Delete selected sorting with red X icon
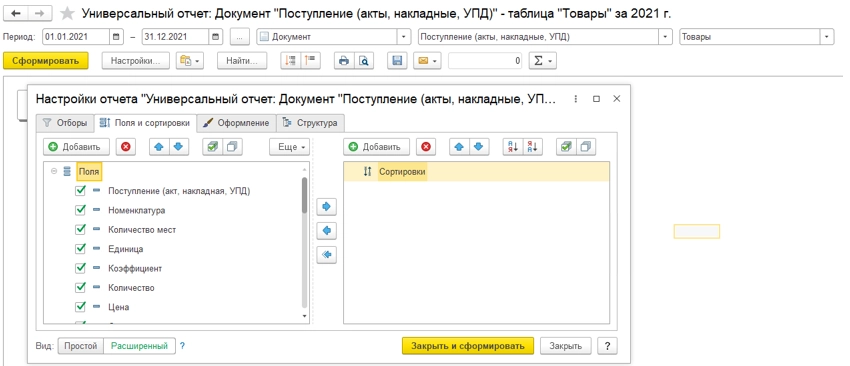Screen dimensions: 850x366 click(x=426, y=147)
